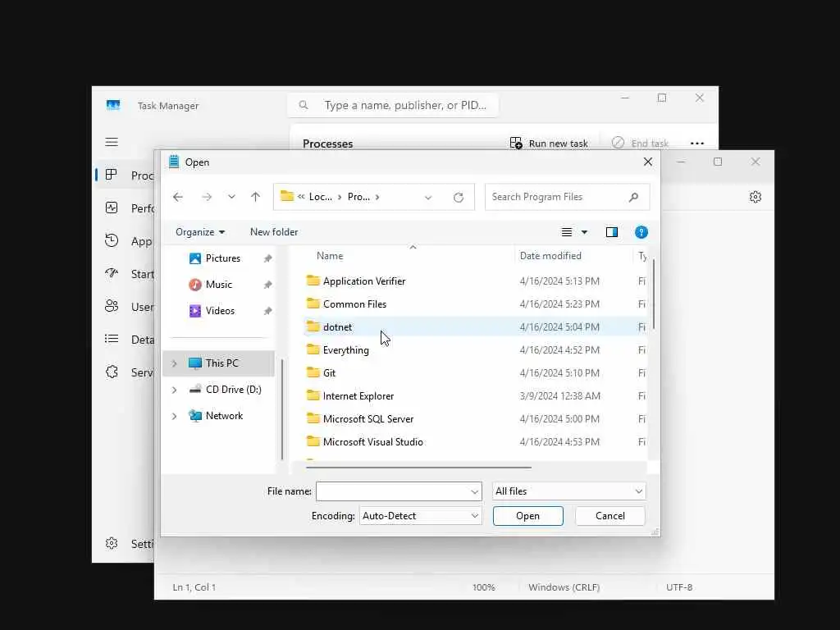This screenshot has height=630, width=840.
Task: Expand the Network tree node
Action: click(174, 416)
